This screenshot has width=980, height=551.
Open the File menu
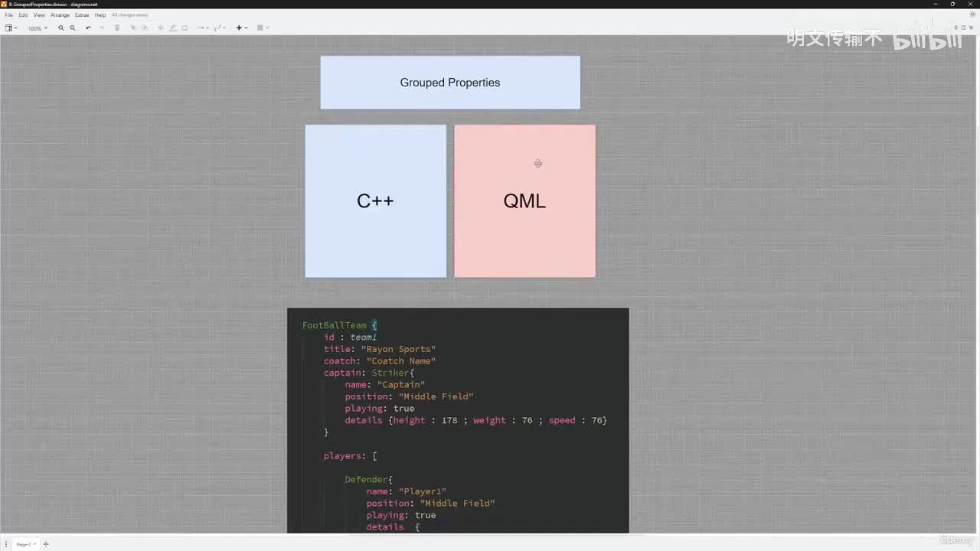[9, 15]
